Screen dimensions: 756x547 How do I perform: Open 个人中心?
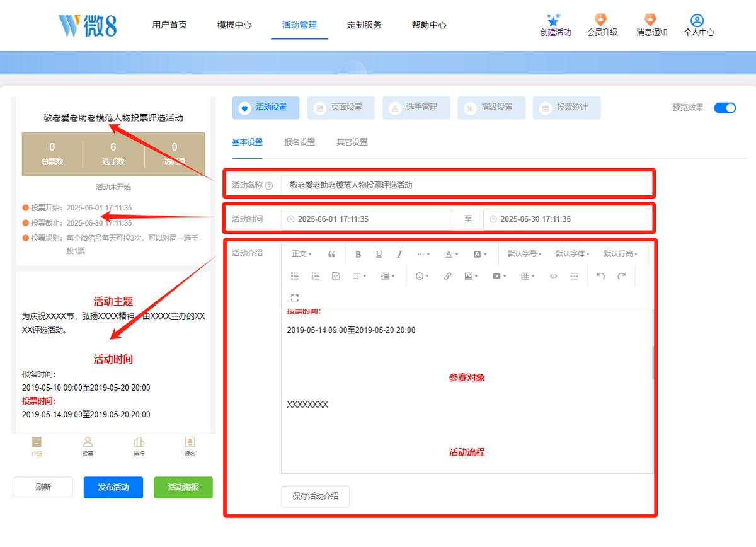click(x=699, y=25)
